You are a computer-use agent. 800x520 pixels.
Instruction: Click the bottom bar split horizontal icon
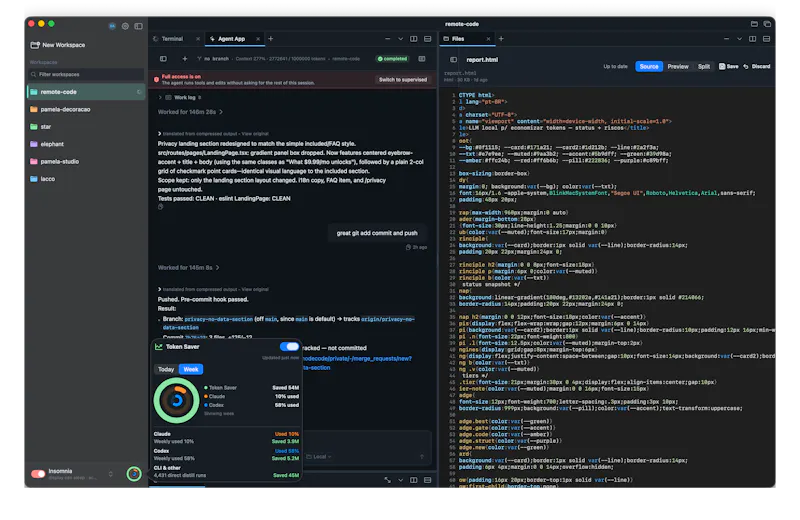pyautogui.click(x=428, y=480)
